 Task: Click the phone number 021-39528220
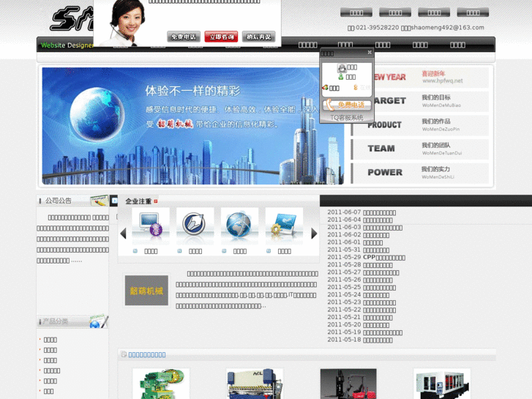(x=378, y=28)
